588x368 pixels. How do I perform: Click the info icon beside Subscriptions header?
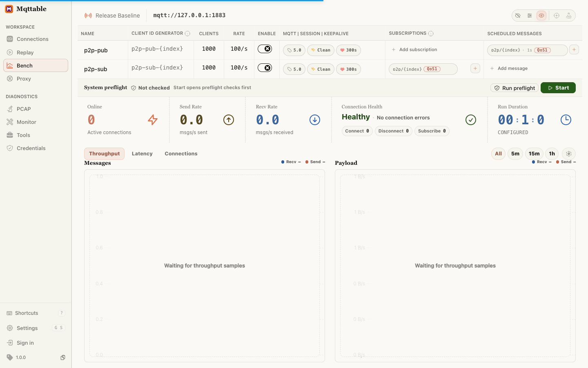(431, 34)
